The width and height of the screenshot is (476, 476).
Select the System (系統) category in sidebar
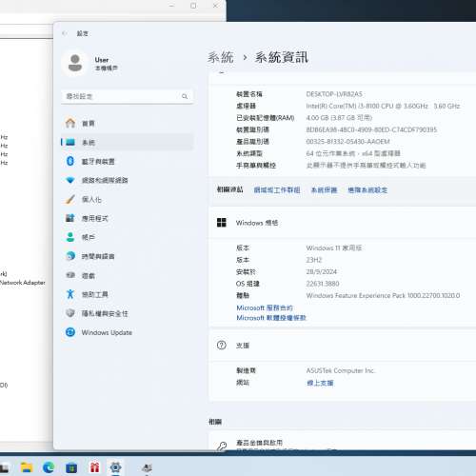pos(127,142)
